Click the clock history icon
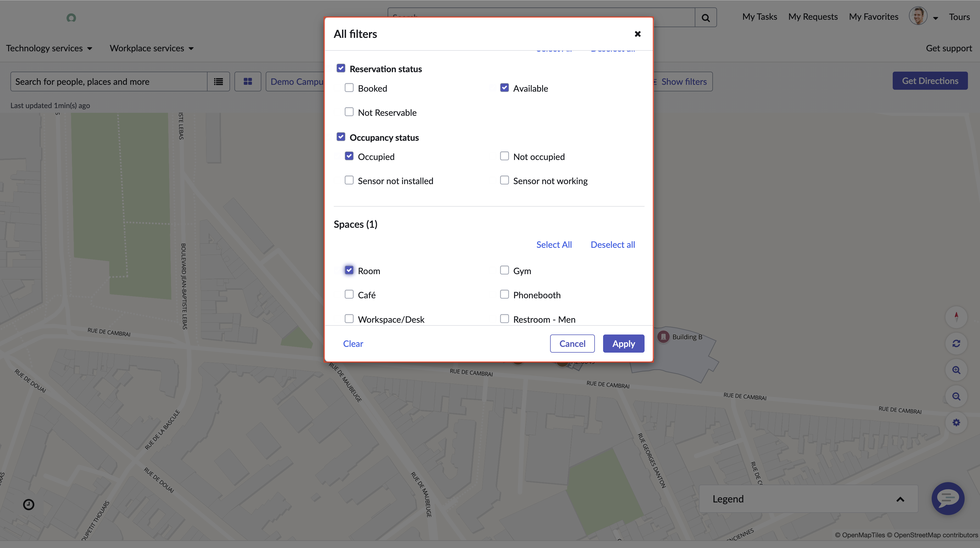 (29, 505)
